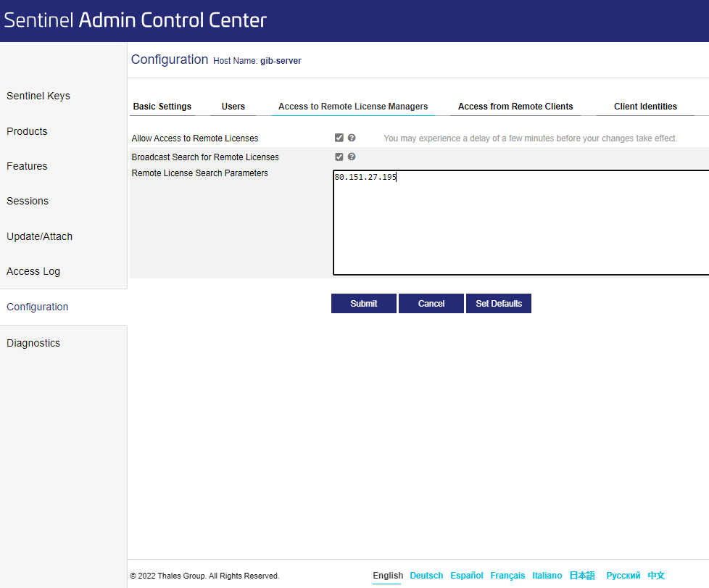Open the Users tab

tap(233, 107)
